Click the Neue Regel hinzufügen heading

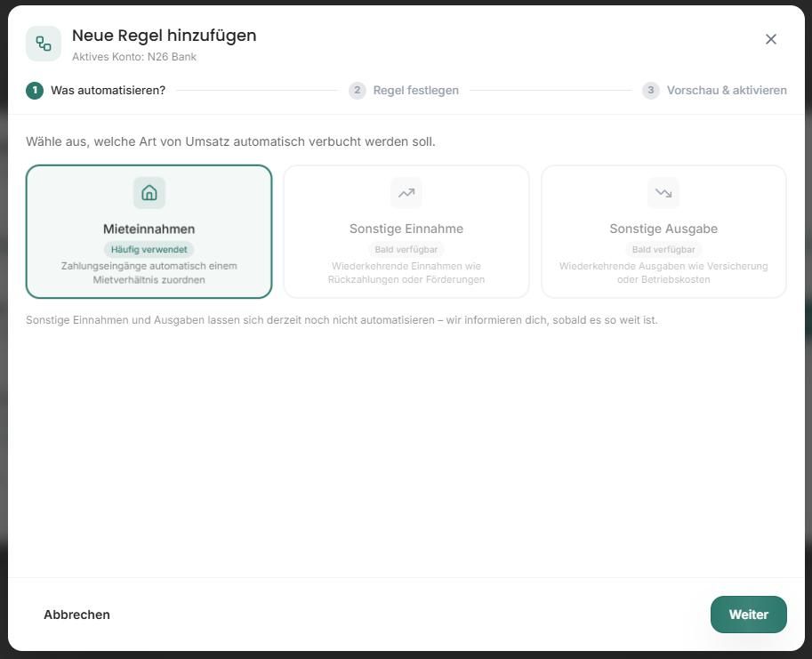coord(165,36)
